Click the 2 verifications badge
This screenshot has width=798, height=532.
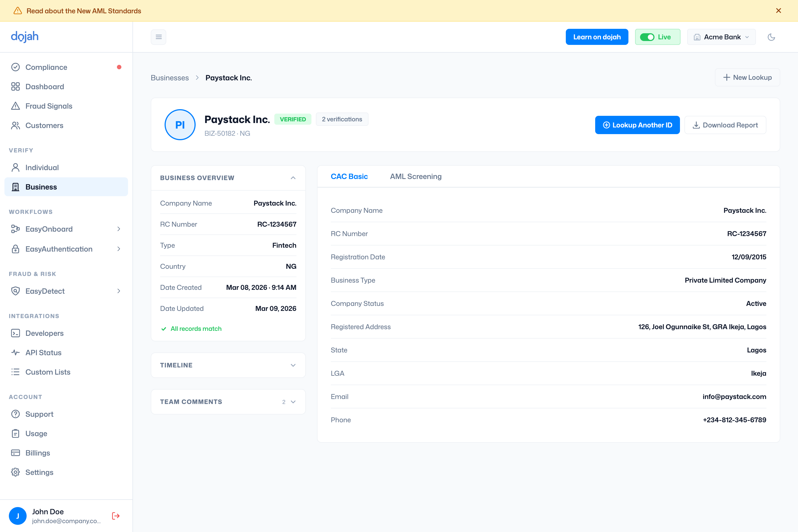click(342, 119)
